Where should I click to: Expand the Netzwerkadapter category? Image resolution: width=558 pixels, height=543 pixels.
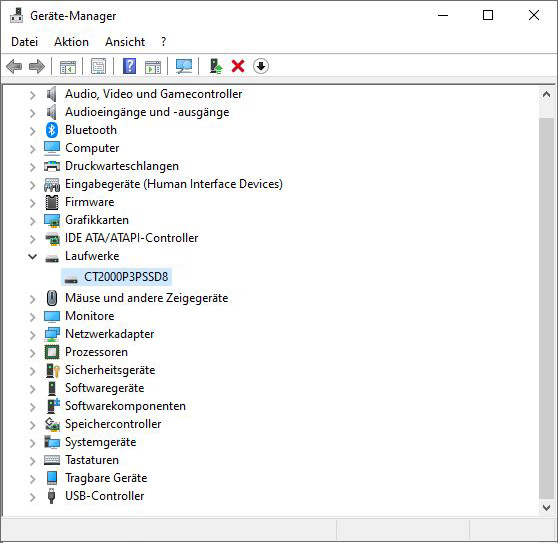click(32, 334)
